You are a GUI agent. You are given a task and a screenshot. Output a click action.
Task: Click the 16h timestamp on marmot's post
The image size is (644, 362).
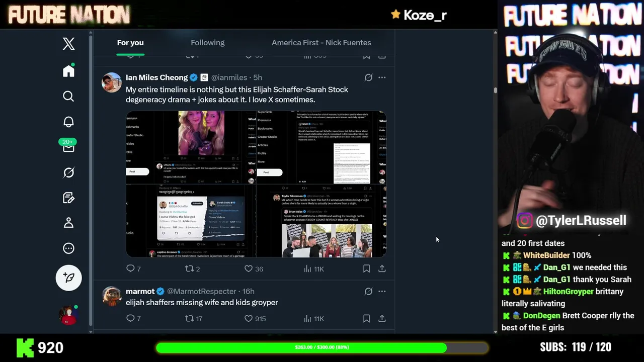tap(248, 291)
